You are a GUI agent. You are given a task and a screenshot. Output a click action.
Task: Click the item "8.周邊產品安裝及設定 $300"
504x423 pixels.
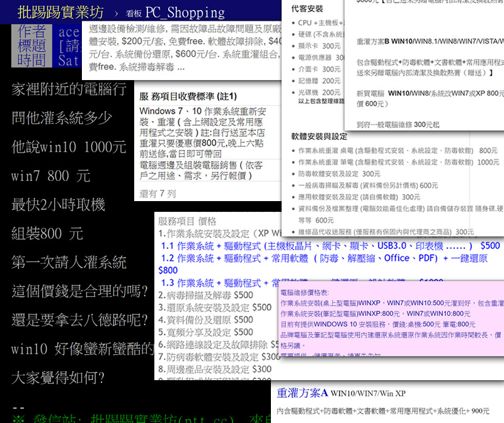point(215,369)
